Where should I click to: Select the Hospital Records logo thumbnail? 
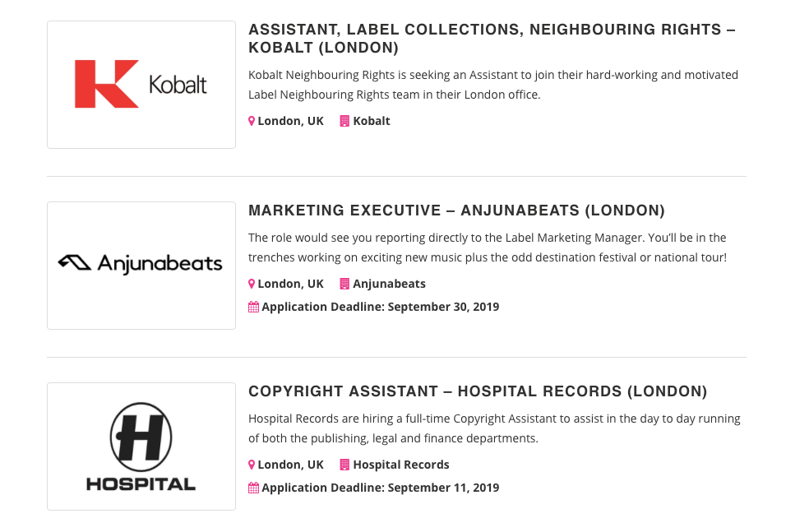(x=141, y=446)
